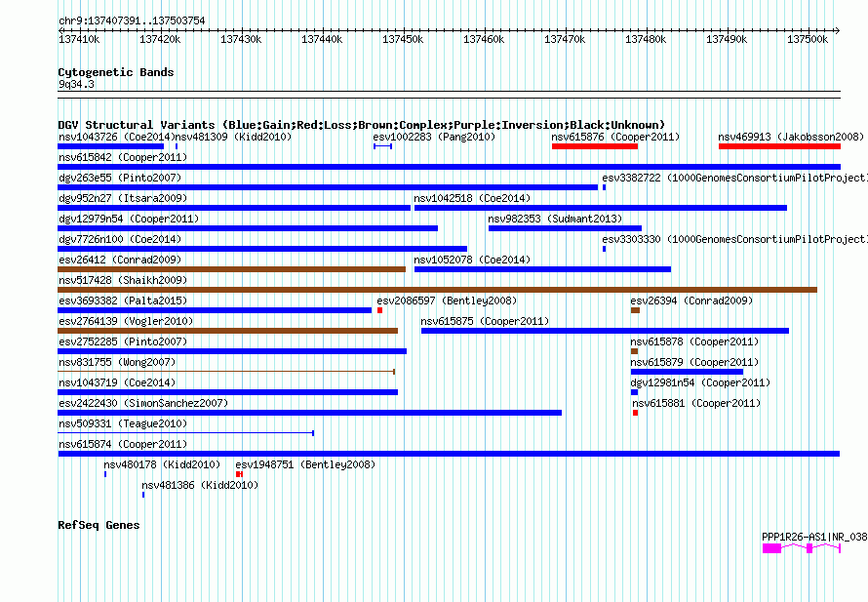Screen dimensions: 868x602
Task: Click the esv3382722 small blue marker
Action: [604, 187]
